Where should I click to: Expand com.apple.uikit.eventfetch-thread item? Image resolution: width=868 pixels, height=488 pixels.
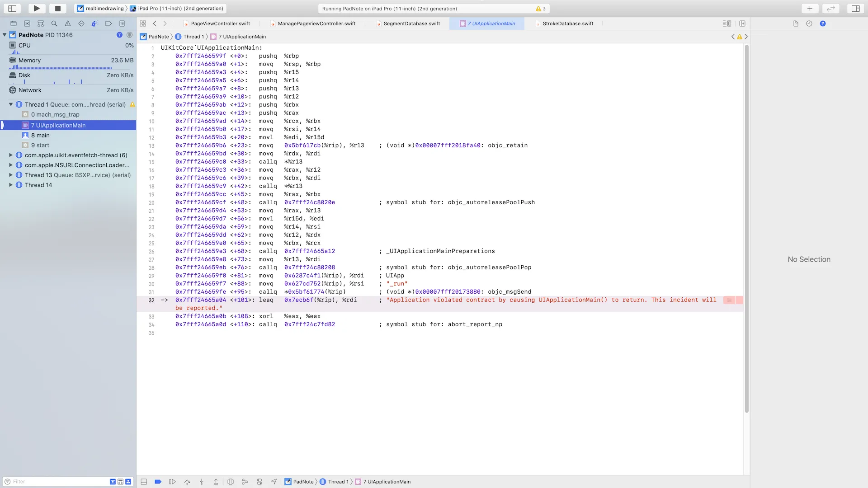11,155
